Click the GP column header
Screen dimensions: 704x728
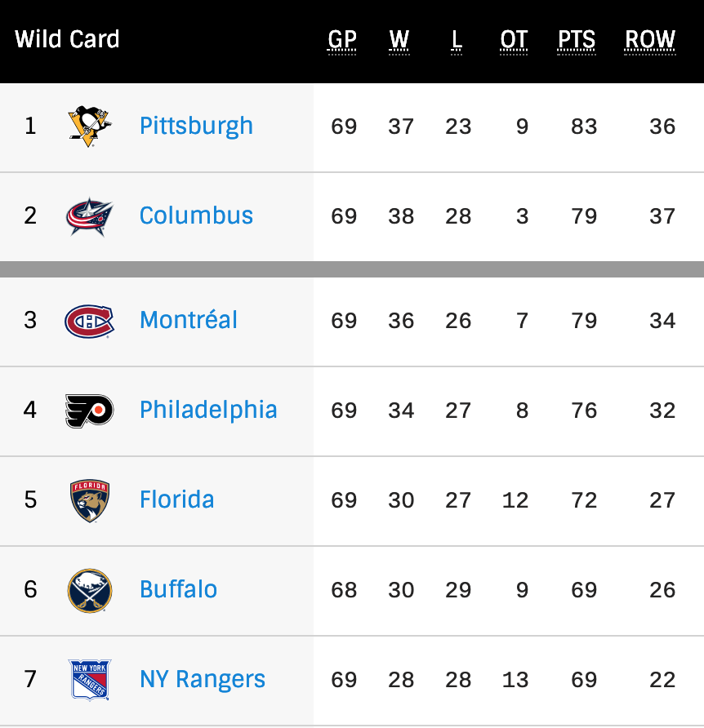[342, 39]
